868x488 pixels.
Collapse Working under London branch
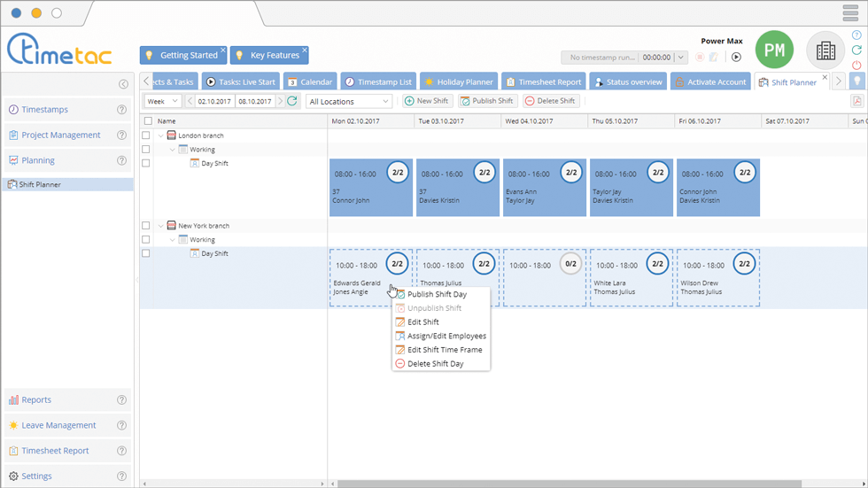click(173, 150)
